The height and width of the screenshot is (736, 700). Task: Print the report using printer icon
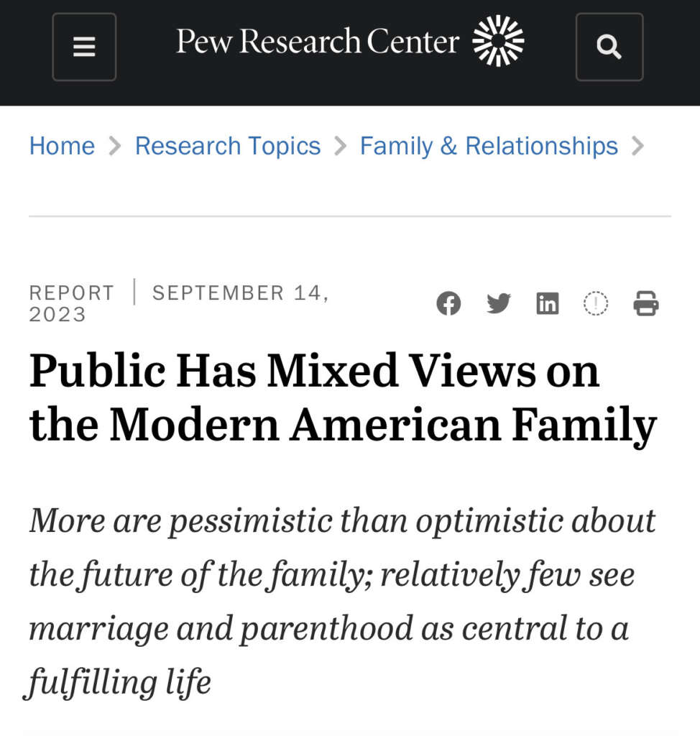645,303
